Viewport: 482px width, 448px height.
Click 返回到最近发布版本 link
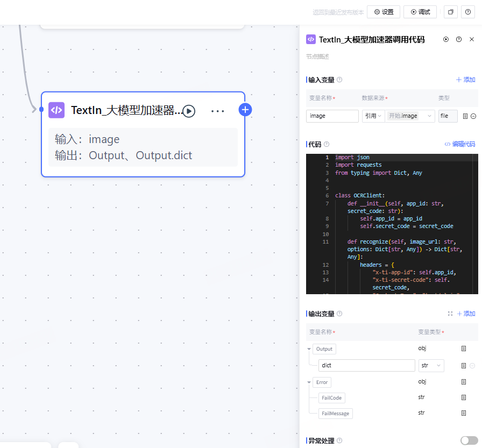pos(338,12)
